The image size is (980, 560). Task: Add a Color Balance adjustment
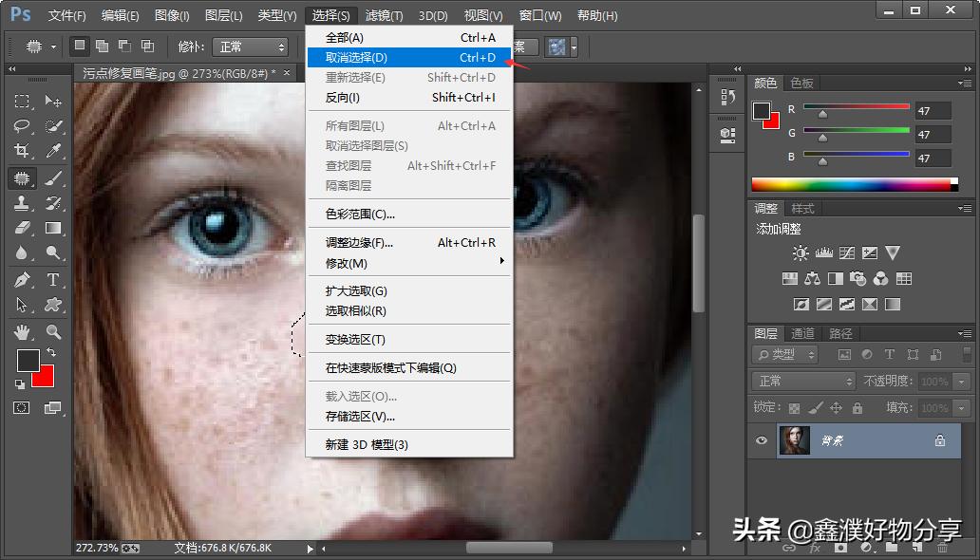coord(812,279)
